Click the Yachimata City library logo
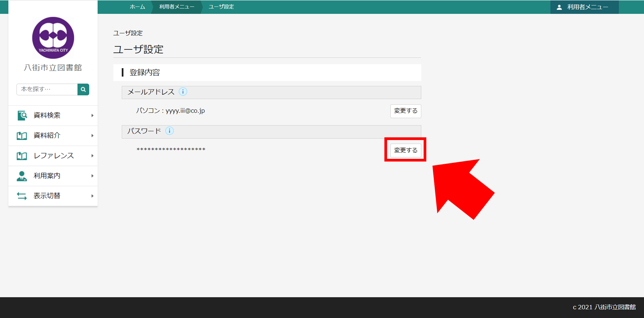Screen dimensions: 644x318 point(53,38)
